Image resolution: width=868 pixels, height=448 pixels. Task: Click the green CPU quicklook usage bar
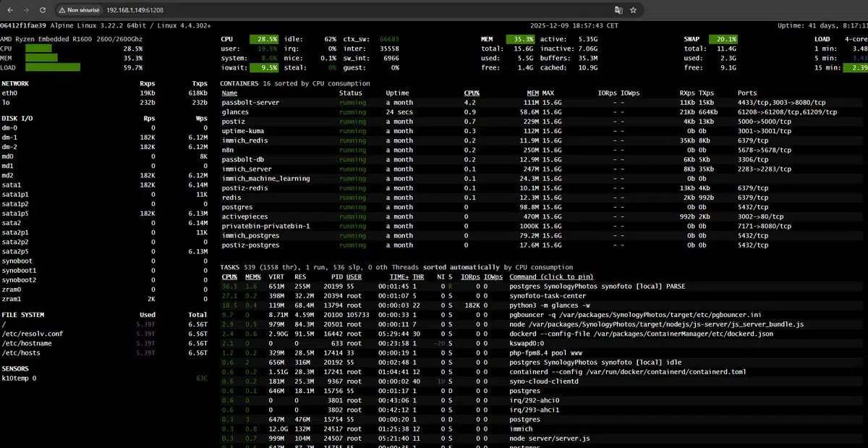pyautogui.click(x=39, y=48)
